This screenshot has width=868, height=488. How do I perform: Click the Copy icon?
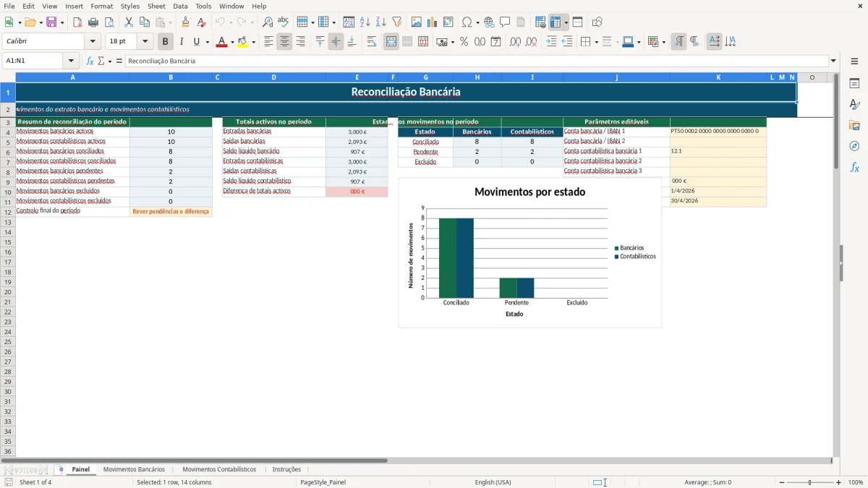pyautogui.click(x=145, y=22)
